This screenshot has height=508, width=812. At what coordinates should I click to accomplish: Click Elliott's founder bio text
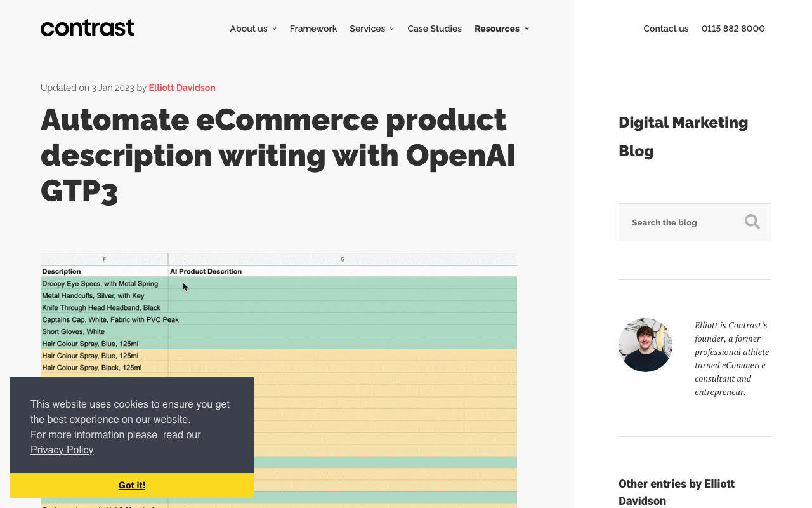click(x=732, y=359)
